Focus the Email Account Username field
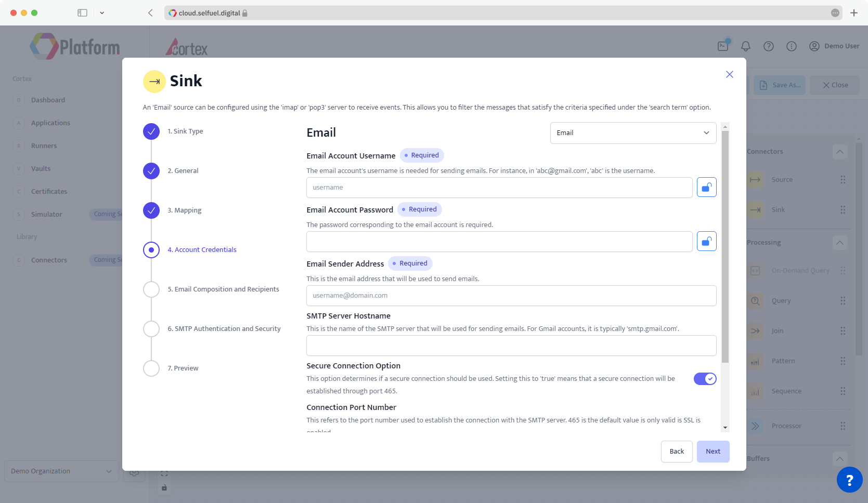The image size is (868, 503). (x=499, y=188)
